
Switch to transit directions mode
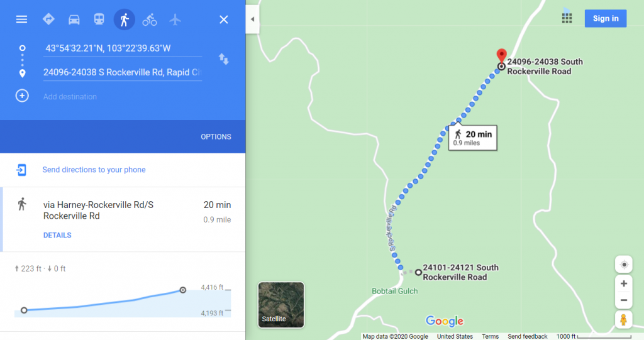tap(99, 19)
